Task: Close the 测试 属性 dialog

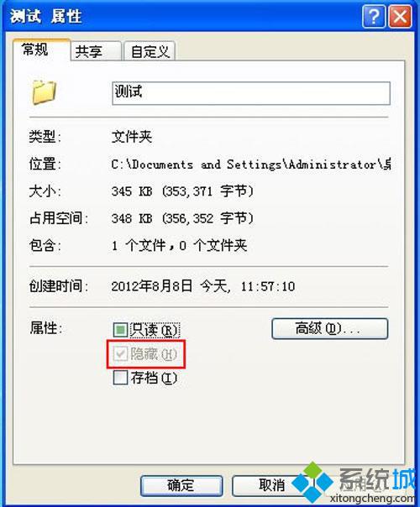Action: pos(401,16)
